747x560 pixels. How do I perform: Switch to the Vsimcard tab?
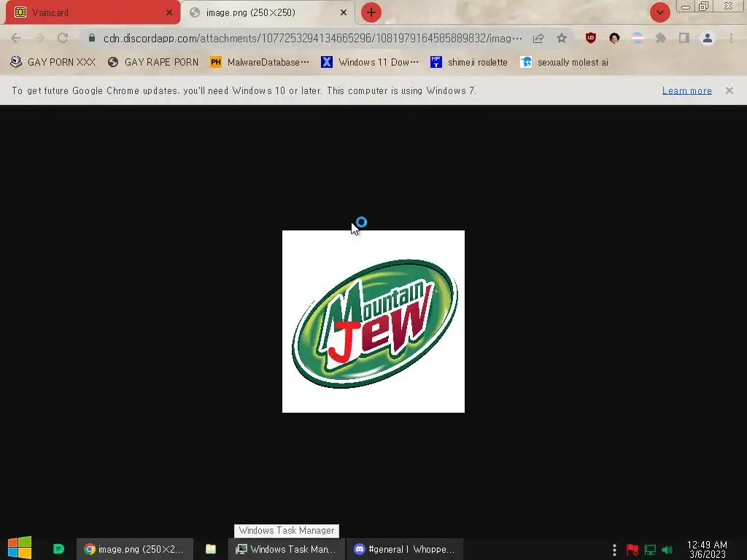93,12
